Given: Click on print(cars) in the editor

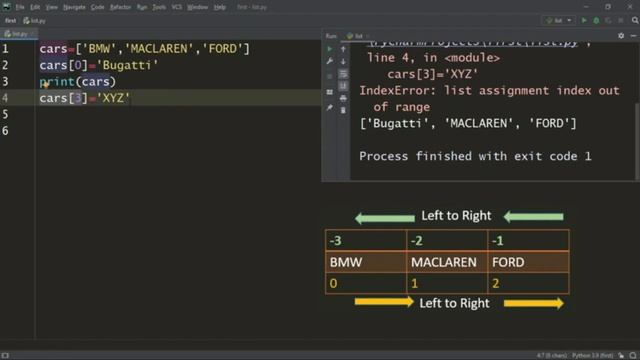Looking at the screenshot, I should [x=78, y=82].
